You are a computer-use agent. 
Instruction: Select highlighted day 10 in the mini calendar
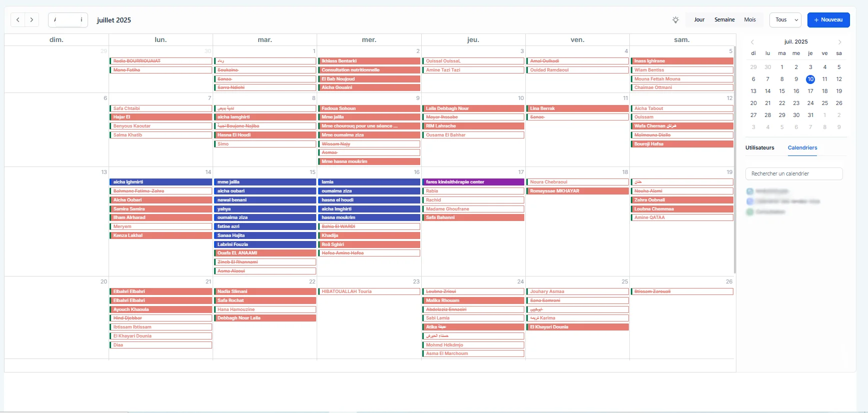point(810,79)
